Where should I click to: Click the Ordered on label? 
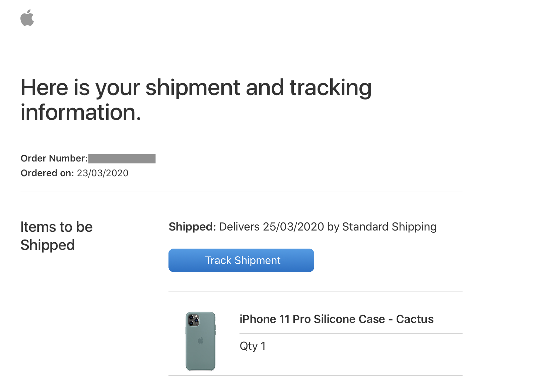pyautogui.click(x=47, y=173)
